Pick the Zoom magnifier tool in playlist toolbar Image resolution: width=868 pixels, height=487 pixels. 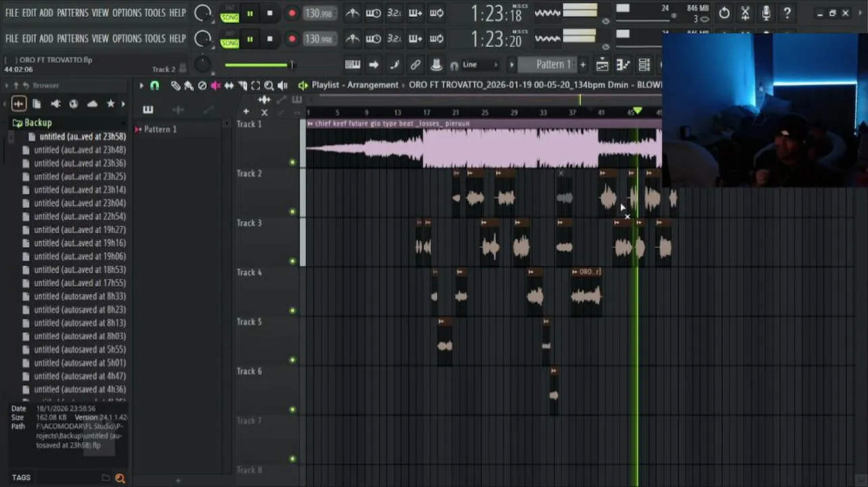[269, 86]
